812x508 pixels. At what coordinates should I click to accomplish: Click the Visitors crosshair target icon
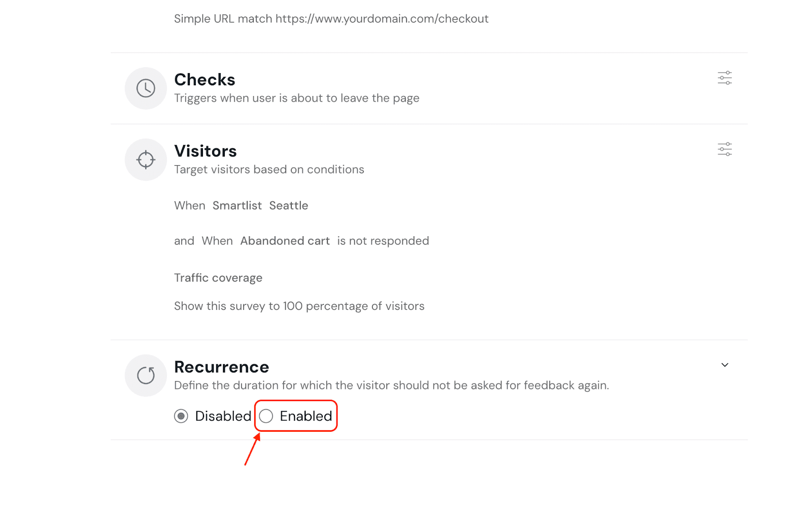(x=146, y=160)
